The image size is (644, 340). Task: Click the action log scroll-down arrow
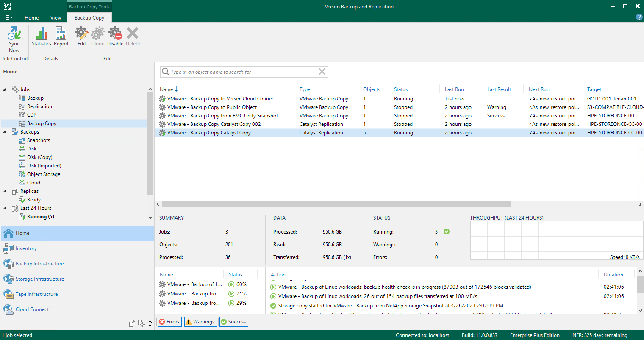[640, 311]
